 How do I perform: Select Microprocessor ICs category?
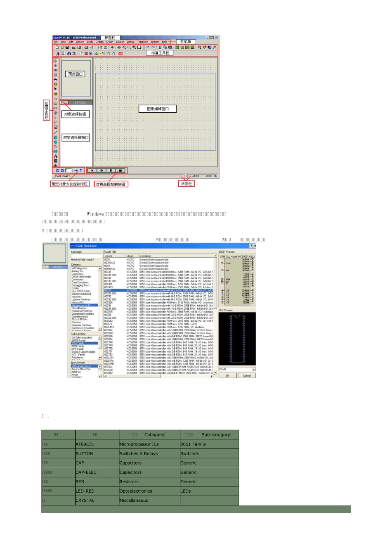point(85,305)
